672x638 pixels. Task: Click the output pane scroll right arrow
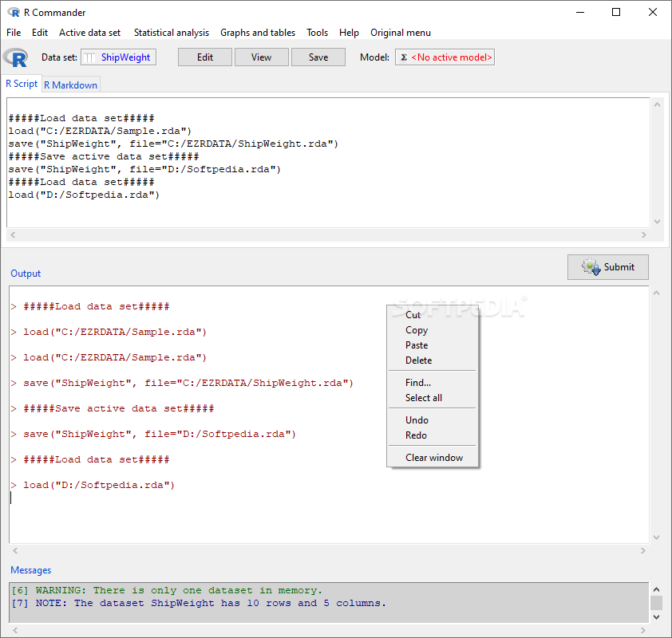(x=642, y=550)
